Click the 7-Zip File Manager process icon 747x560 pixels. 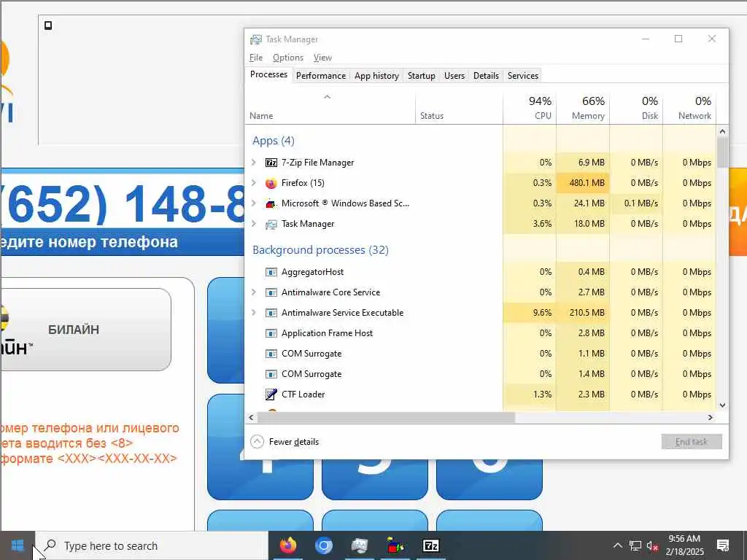[271, 163]
